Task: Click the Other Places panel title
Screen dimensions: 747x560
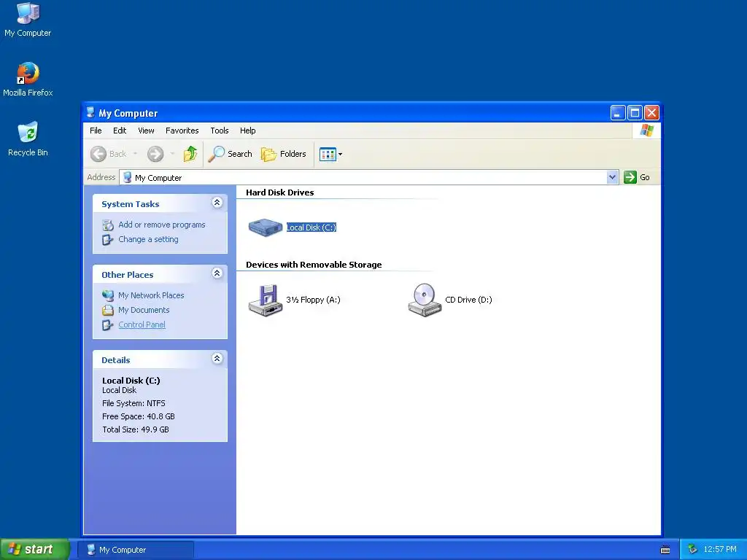Action: click(127, 275)
